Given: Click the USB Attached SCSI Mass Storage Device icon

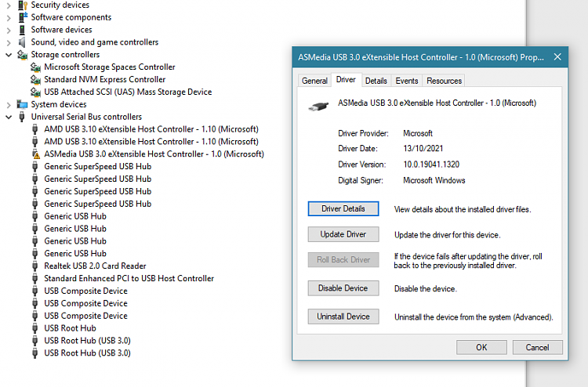Looking at the screenshot, I should coord(35,92).
